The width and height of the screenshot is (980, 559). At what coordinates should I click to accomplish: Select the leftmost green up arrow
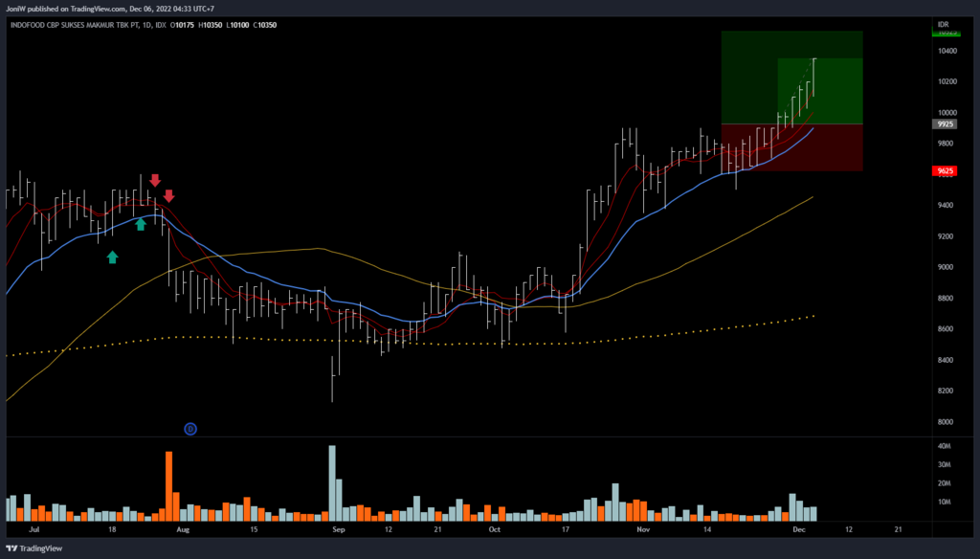(x=112, y=257)
